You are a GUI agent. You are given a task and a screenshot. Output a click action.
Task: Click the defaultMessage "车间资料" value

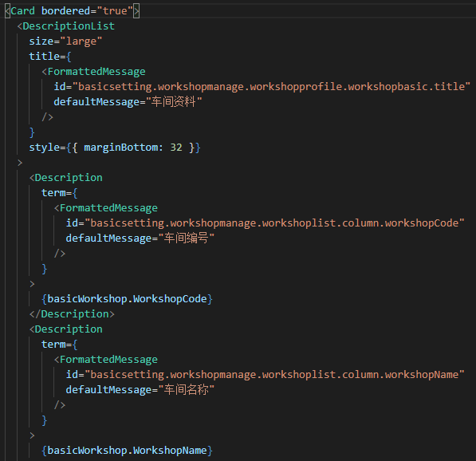(x=174, y=102)
